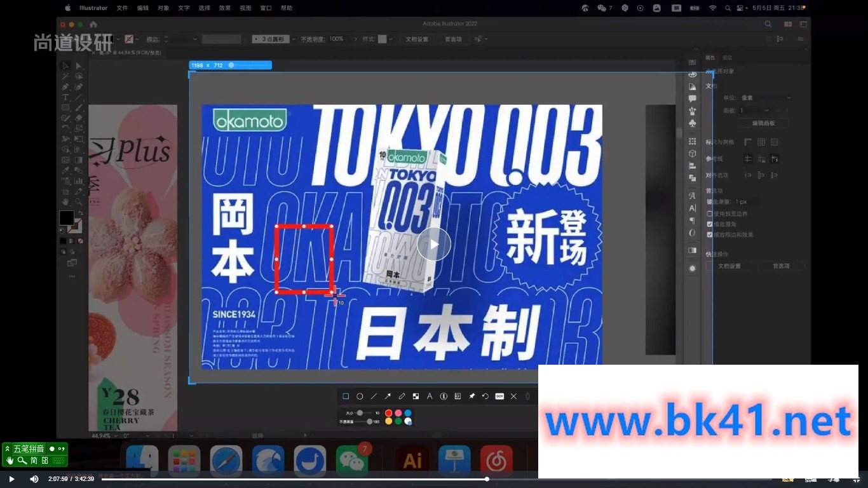The width and height of the screenshot is (868, 488).
Task: Click the fill color swatch in toolbar
Action: click(66, 218)
